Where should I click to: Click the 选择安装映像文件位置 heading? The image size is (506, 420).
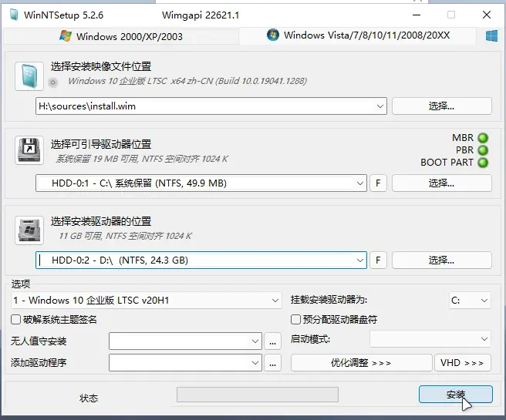point(101,67)
